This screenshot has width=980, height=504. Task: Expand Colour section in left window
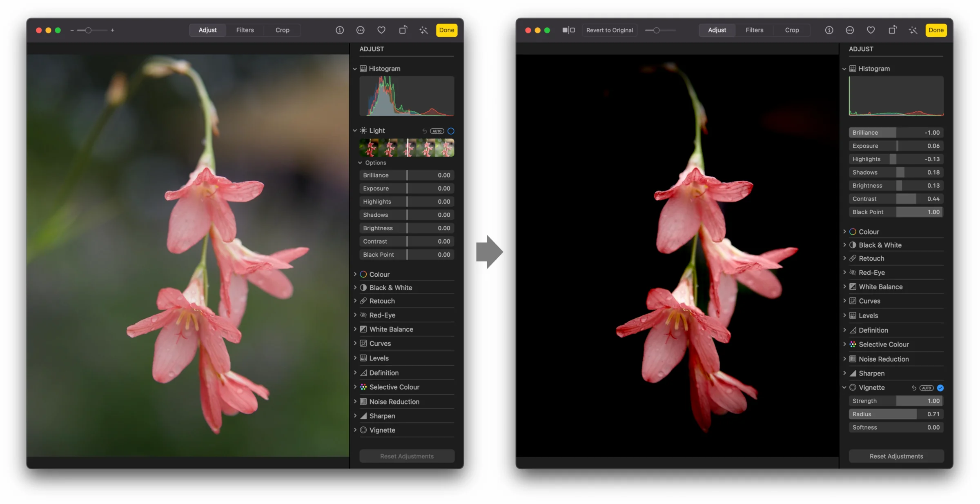355,274
